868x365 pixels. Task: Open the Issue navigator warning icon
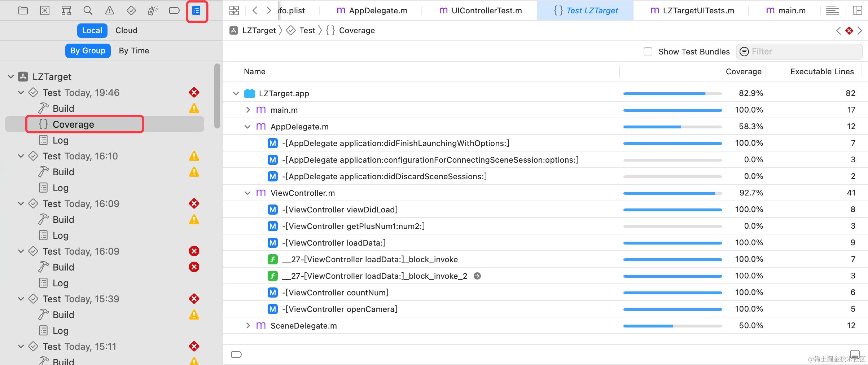click(110, 10)
